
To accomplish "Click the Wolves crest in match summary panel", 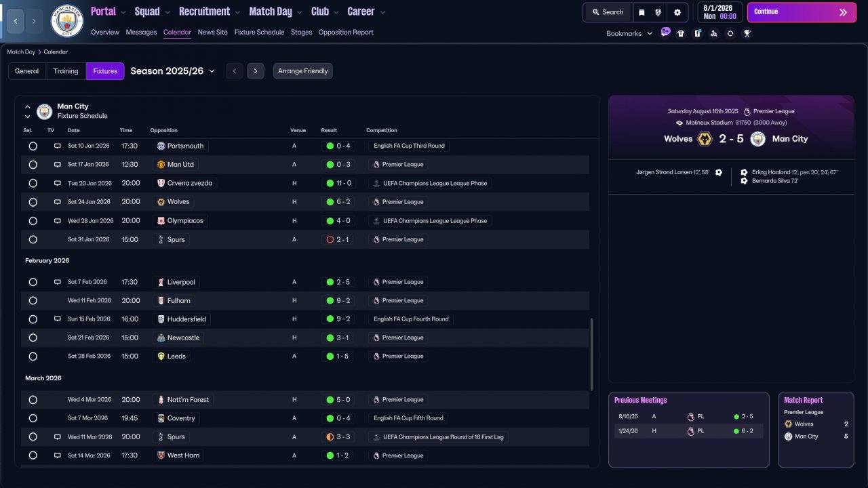I will [x=705, y=139].
